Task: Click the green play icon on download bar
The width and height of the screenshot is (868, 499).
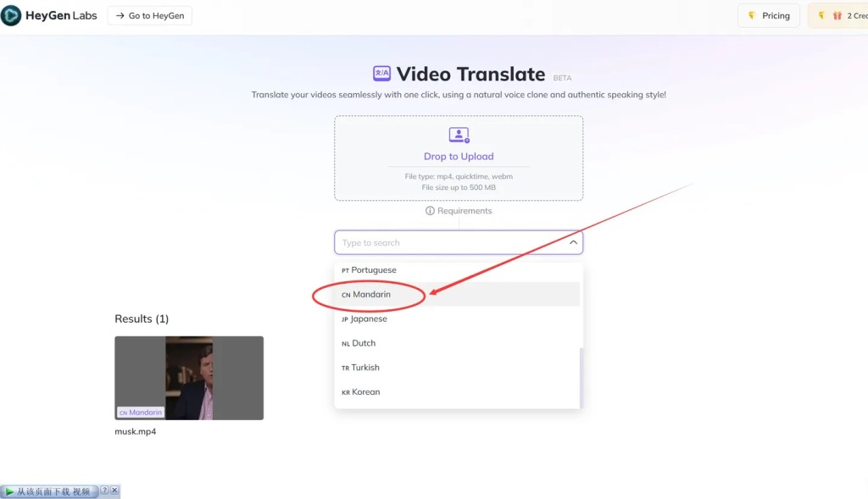Action: (8, 491)
